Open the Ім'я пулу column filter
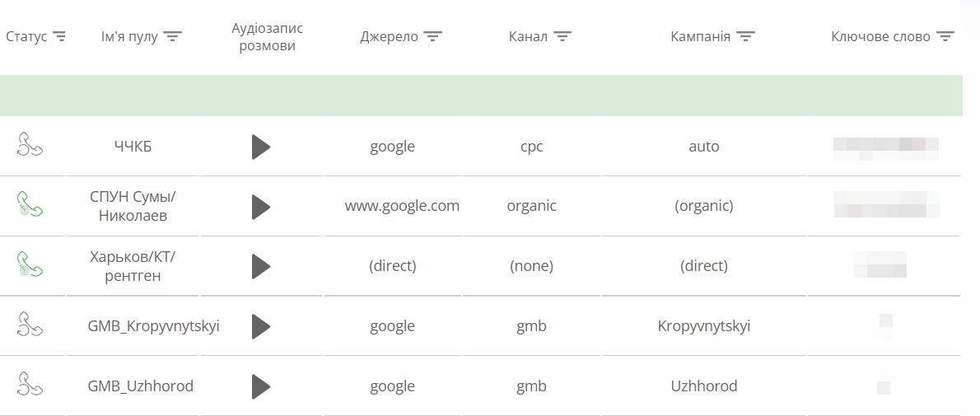The image size is (980, 416). coord(172,37)
